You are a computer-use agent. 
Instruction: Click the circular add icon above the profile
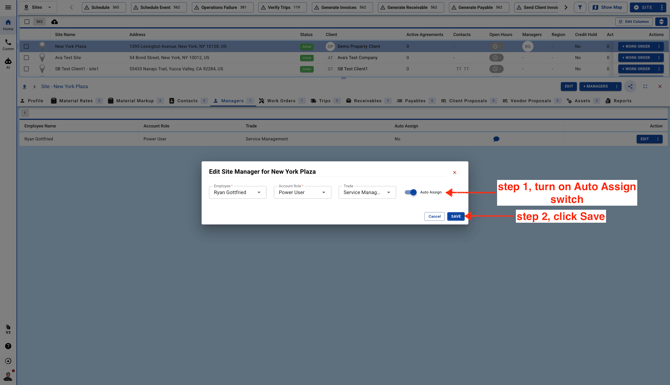coord(8,361)
